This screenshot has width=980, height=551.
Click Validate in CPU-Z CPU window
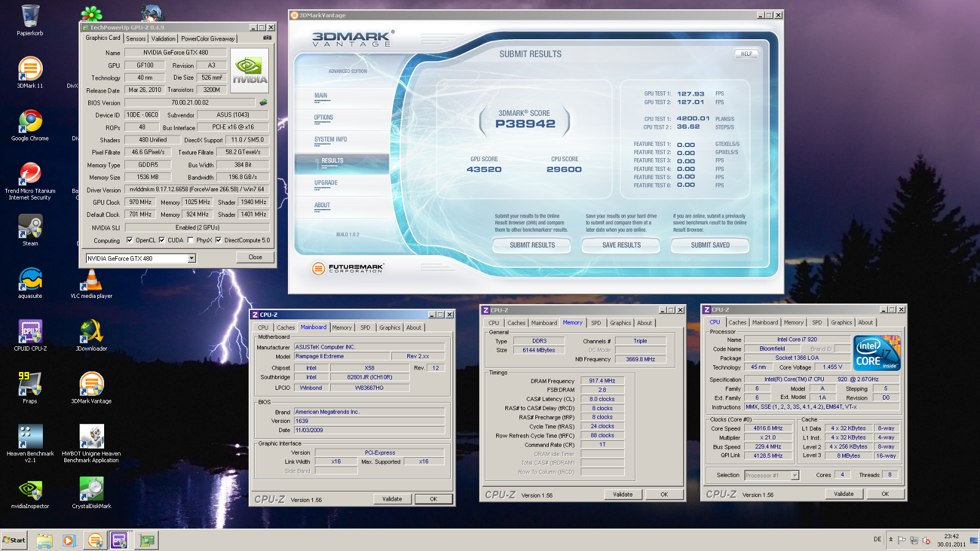click(x=843, y=493)
